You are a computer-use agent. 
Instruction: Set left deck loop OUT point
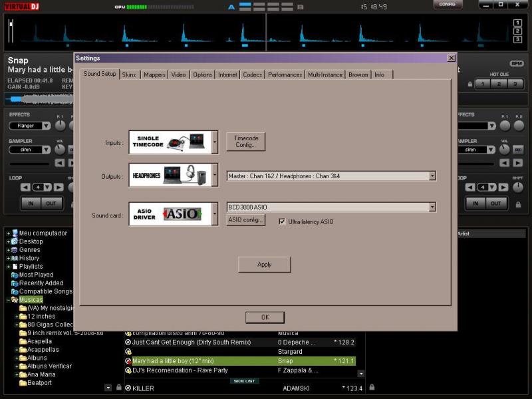(51, 203)
